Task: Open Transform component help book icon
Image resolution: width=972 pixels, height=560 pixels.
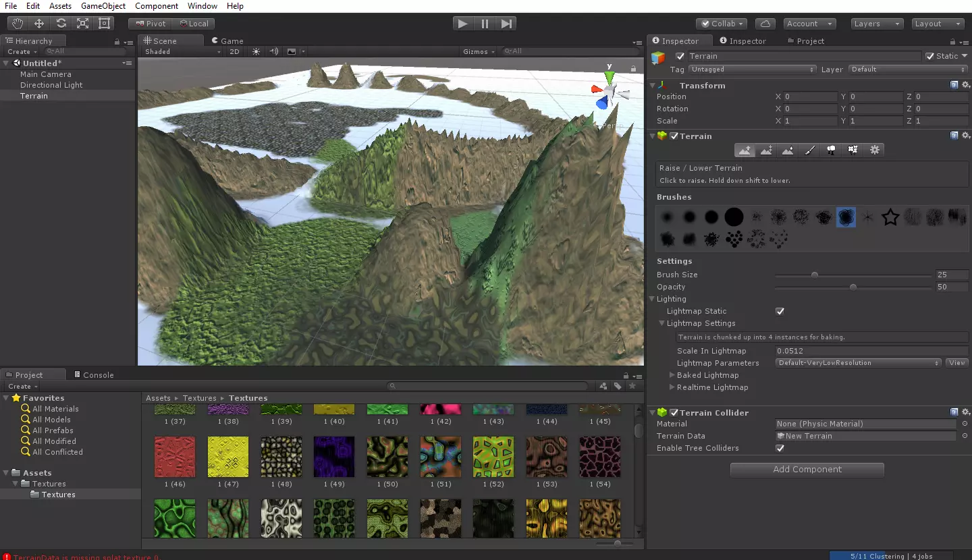Action: click(954, 85)
